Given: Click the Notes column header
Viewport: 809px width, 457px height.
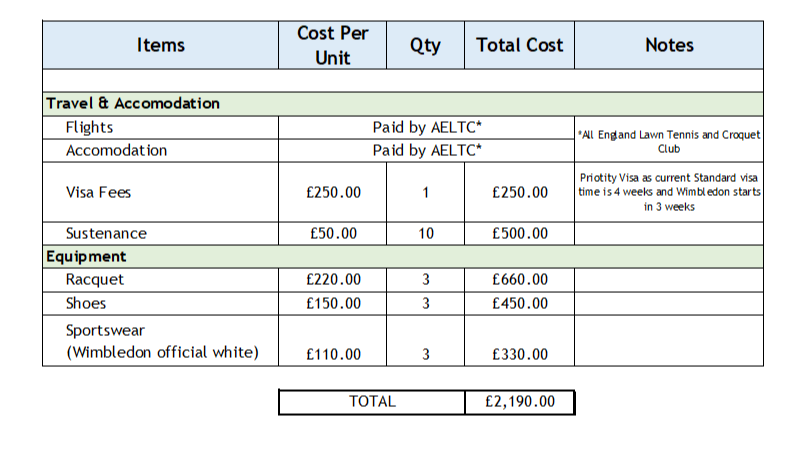Looking at the screenshot, I should [x=669, y=45].
